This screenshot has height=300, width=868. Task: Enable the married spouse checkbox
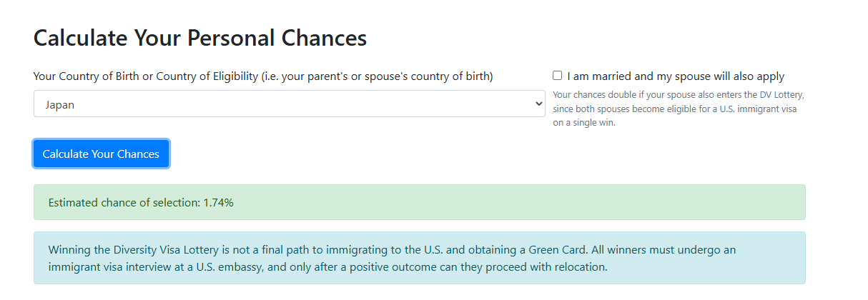[558, 76]
